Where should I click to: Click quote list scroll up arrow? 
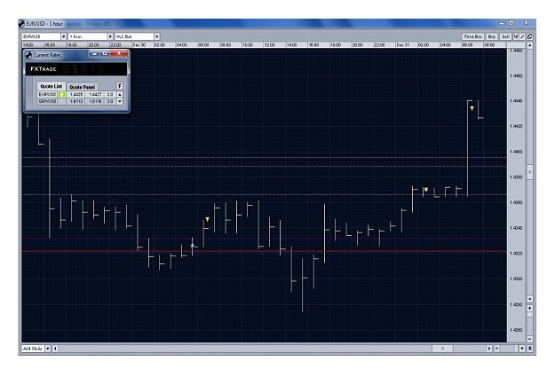pos(120,94)
